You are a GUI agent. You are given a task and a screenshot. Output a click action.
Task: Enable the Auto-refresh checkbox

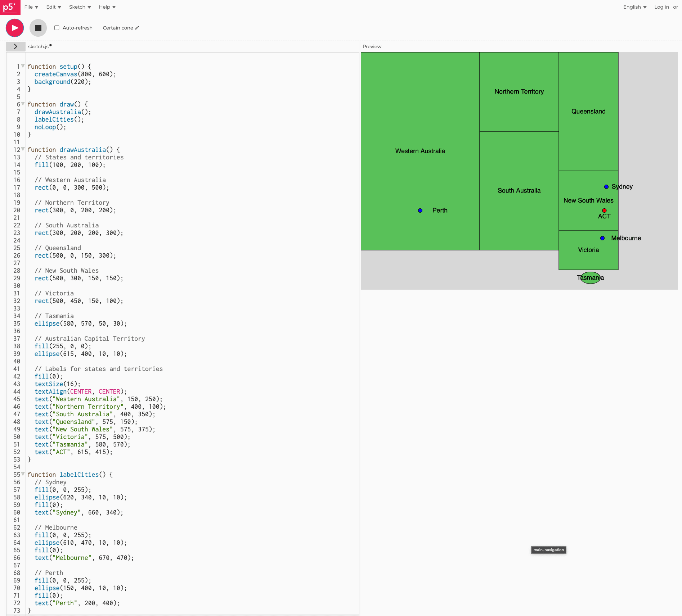[x=57, y=28]
